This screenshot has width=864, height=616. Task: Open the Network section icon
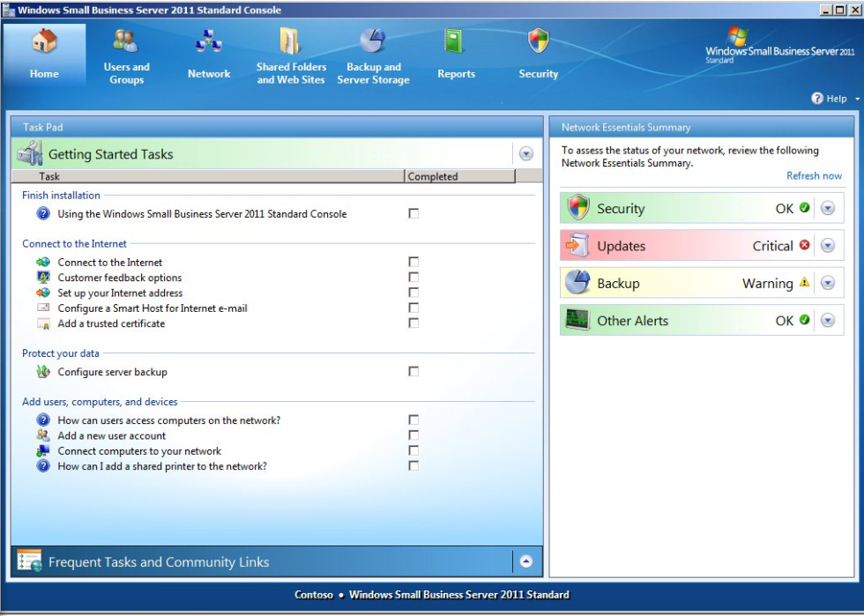pos(209,41)
